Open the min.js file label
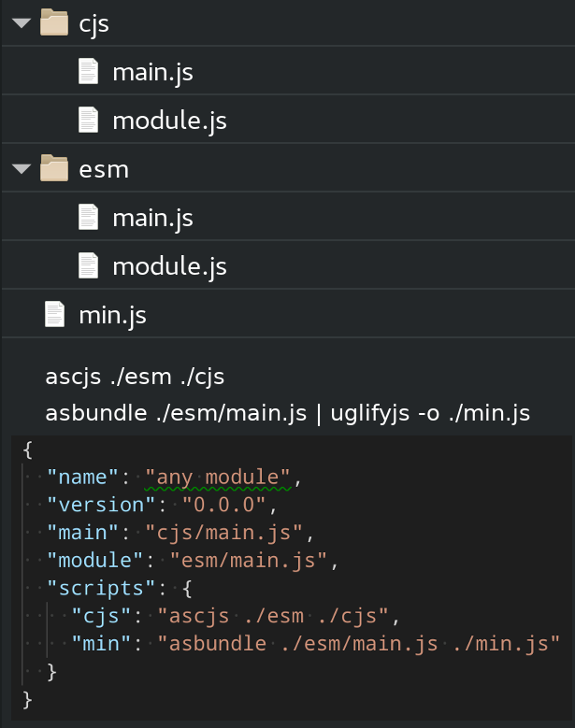Screen dimensions: 575x728 [112, 315]
